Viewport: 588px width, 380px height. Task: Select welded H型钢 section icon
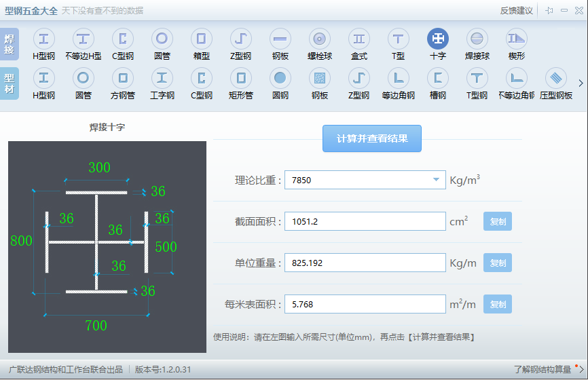pyautogui.click(x=44, y=39)
